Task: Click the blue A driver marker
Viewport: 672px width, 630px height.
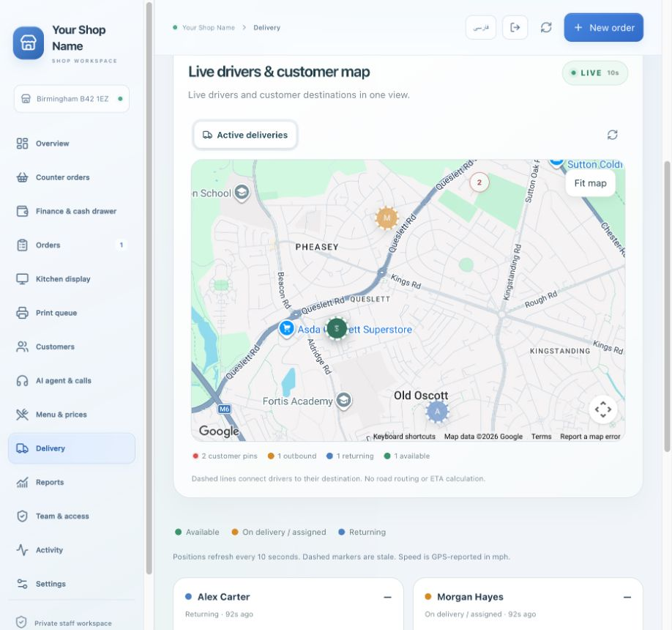Action: coord(437,412)
